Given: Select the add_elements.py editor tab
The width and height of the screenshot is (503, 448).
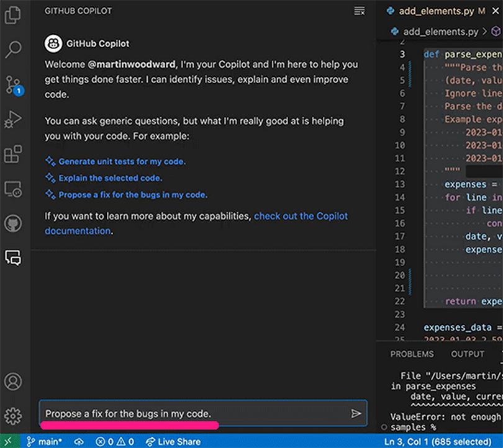Looking at the screenshot, I should click(437, 11).
